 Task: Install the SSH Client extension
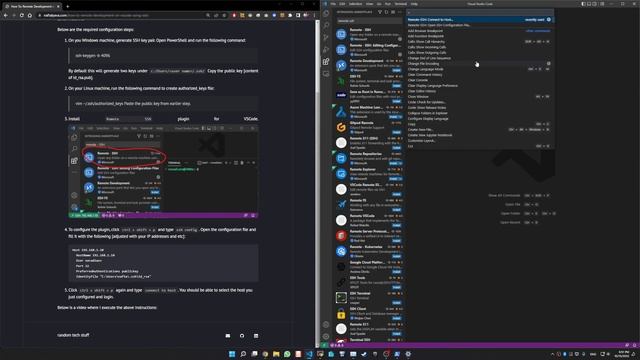396,318
